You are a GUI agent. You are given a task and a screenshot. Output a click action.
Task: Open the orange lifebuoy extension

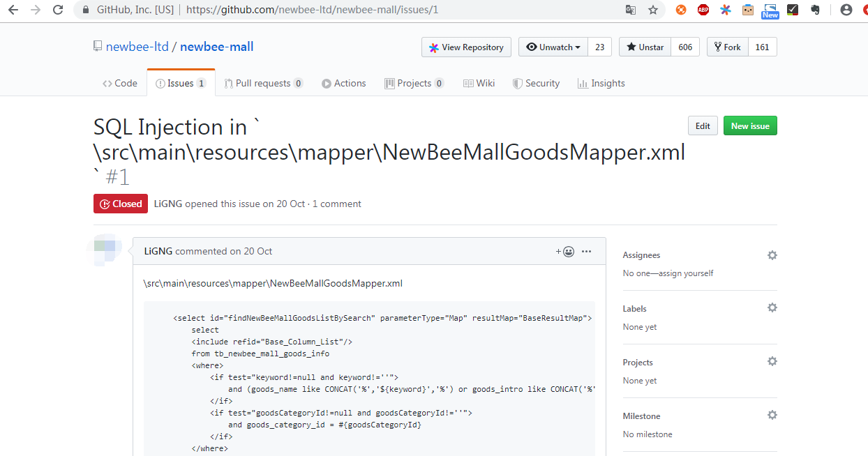681,10
